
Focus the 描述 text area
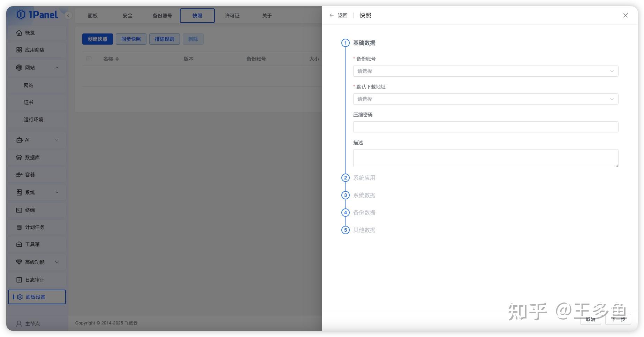point(486,158)
